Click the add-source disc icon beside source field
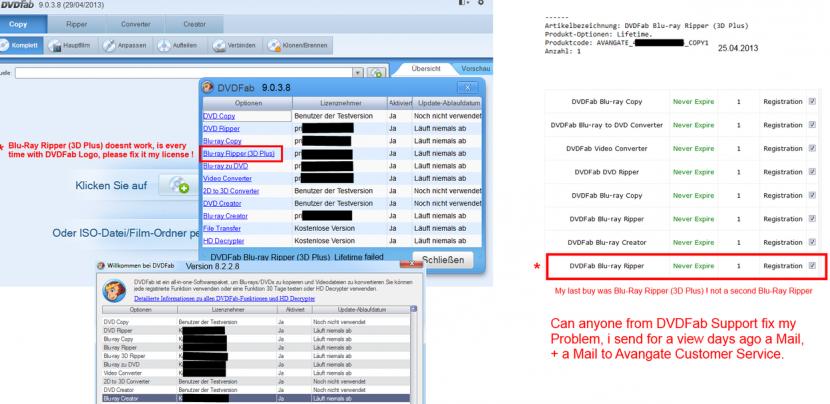The width and height of the screenshot is (830, 404). (376, 73)
